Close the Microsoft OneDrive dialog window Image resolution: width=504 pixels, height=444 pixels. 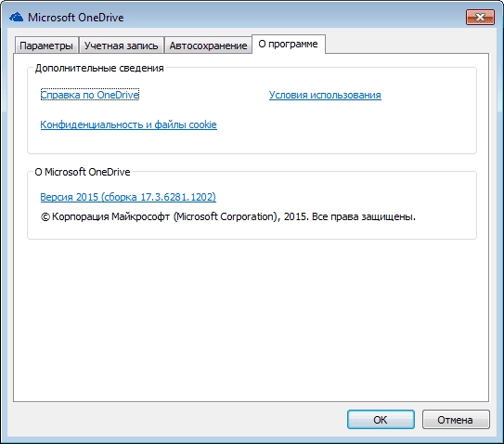[480, 17]
